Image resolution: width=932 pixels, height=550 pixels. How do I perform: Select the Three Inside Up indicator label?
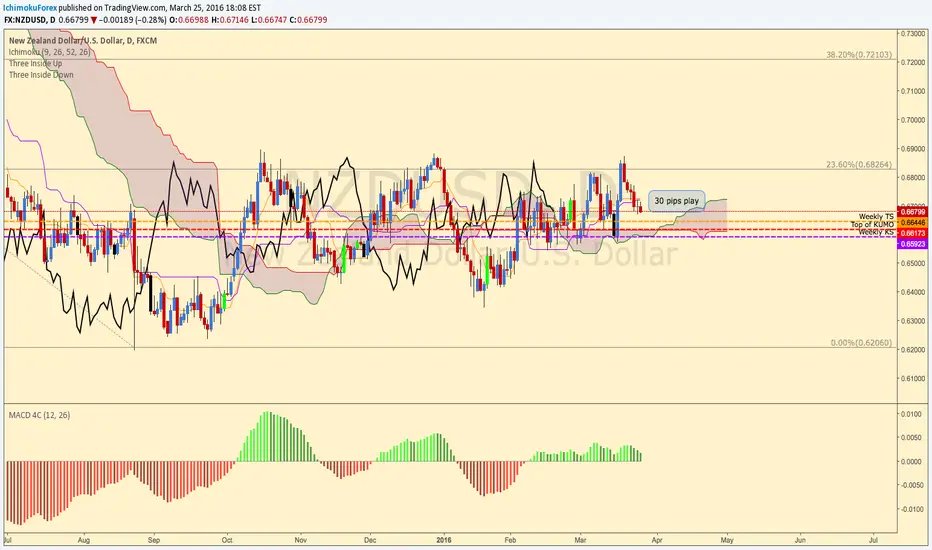(x=35, y=63)
